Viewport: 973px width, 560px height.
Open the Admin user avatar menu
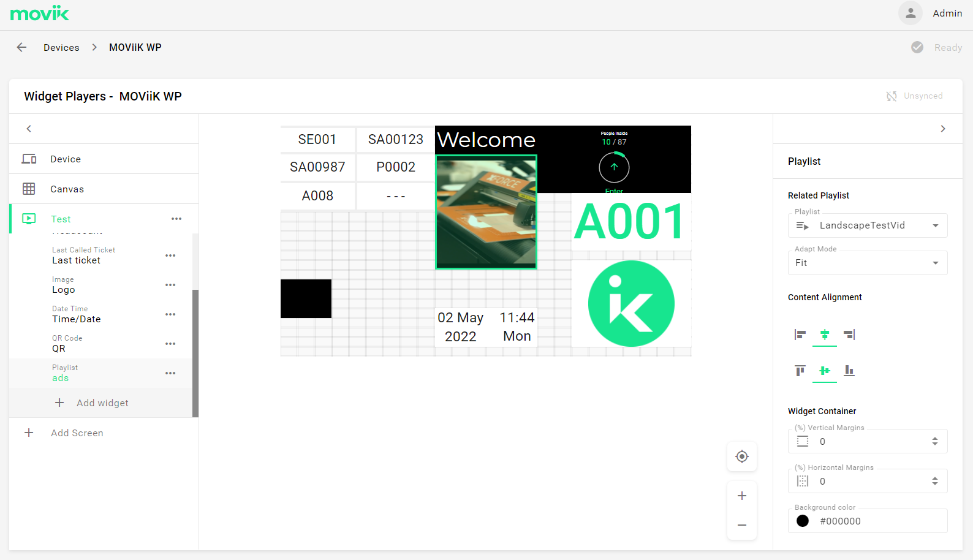tap(911, 13)
